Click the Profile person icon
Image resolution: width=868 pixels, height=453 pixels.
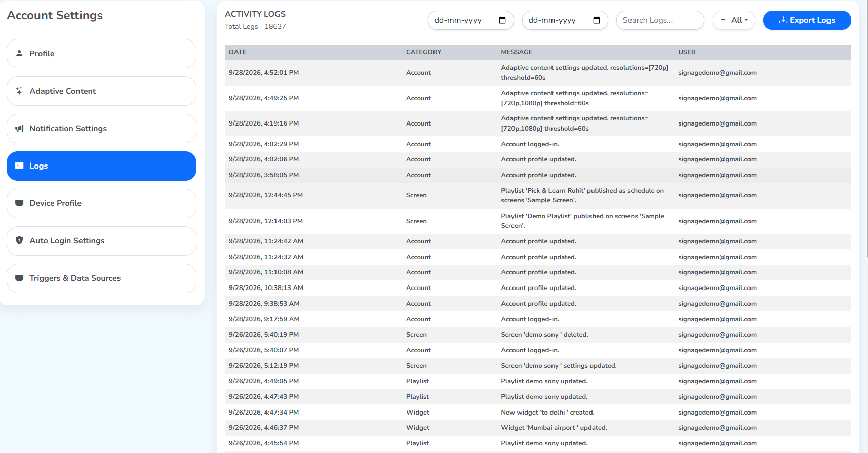coord(19,53)
